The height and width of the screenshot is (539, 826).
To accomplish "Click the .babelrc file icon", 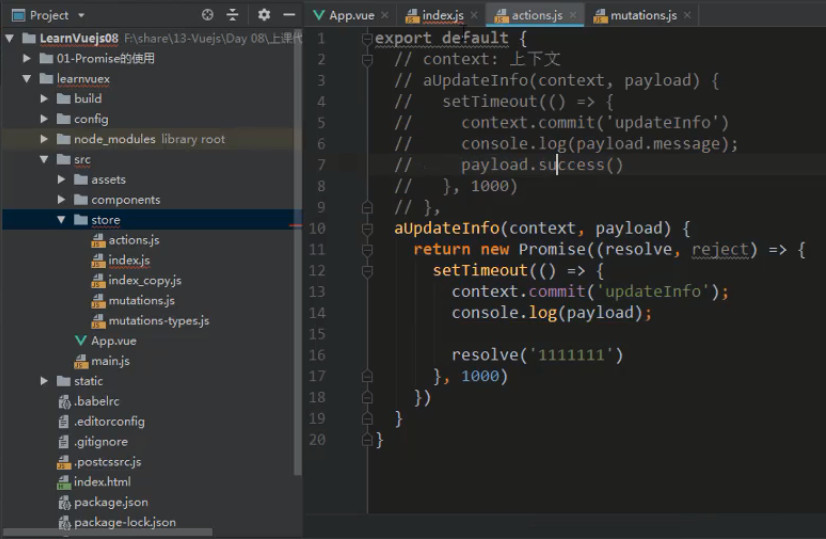I will coord(64,401).
